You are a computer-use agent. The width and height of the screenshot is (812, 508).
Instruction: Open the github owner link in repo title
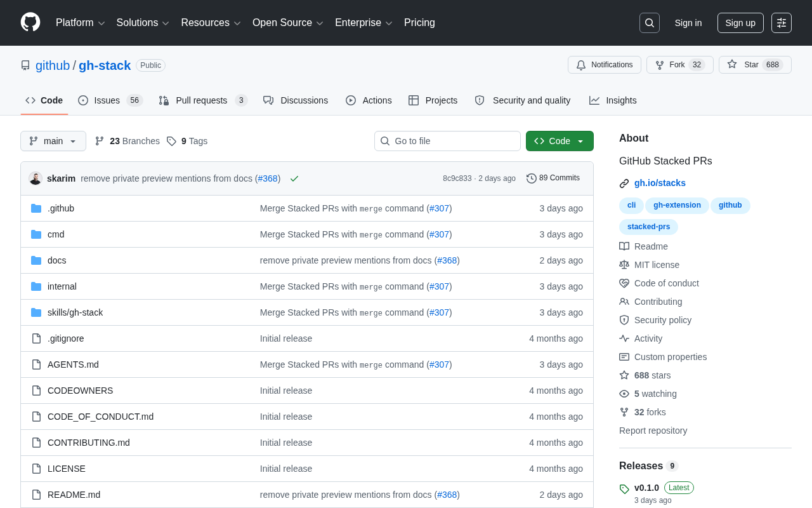53,65
